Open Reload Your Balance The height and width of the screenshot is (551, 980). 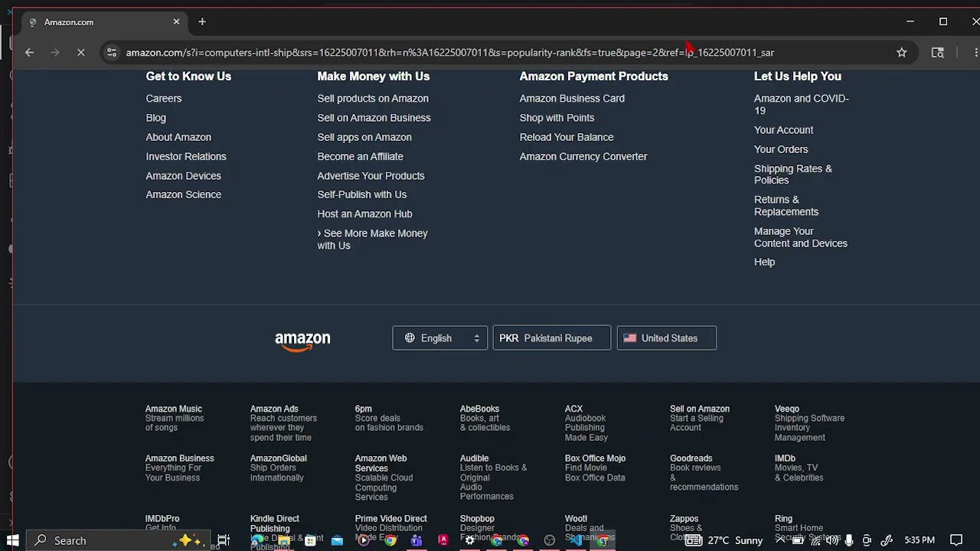(x=567, y=137)
